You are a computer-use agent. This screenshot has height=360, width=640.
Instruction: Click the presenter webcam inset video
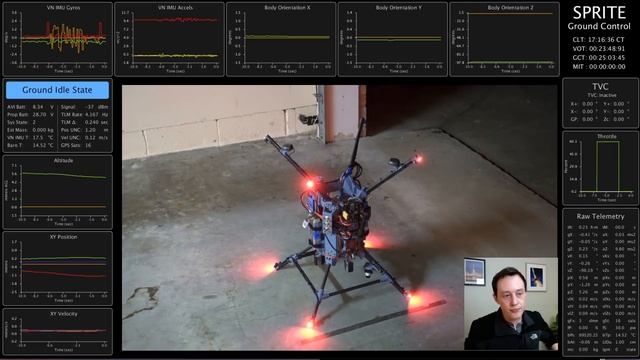pos(511,303)
